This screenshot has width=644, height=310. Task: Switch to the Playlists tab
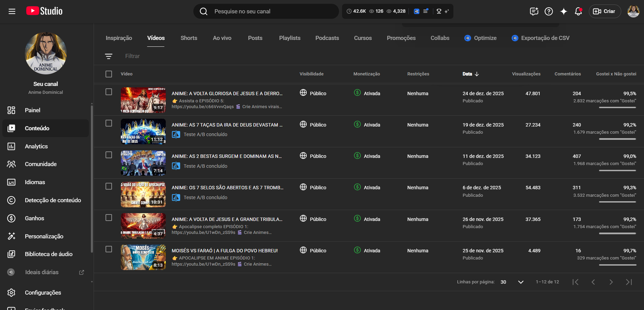click(290, 38)
